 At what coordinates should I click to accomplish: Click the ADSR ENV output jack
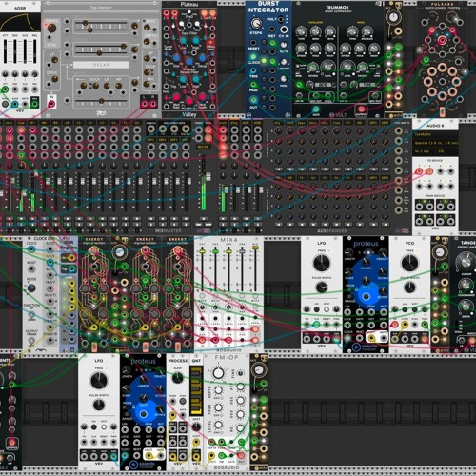tap(34, 103)
